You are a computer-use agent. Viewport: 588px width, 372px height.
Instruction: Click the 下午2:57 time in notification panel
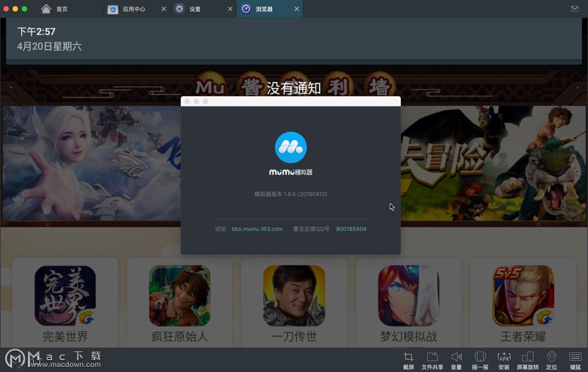(x=36, y=32)
